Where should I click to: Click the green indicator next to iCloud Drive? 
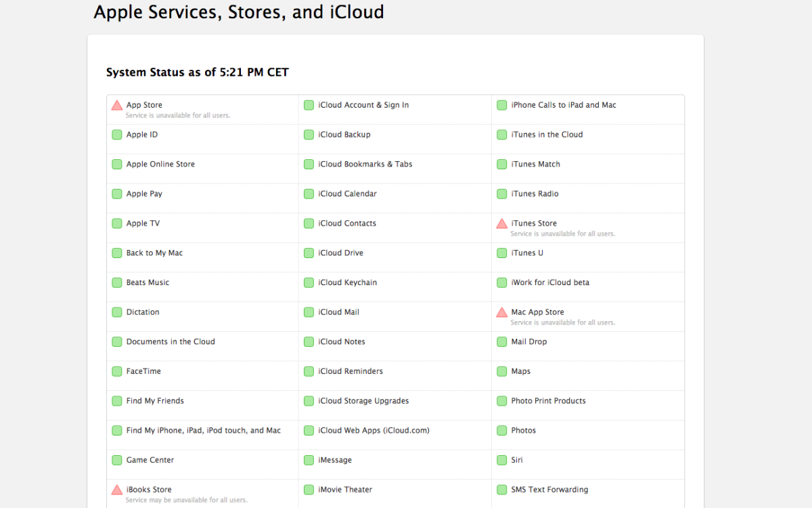click(x=309, y=253)
